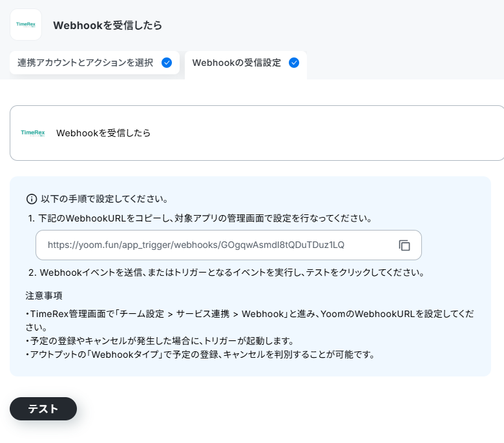504x443 pixels.
Task: Click the 注意事項 heading
Action: coord(44,296)
